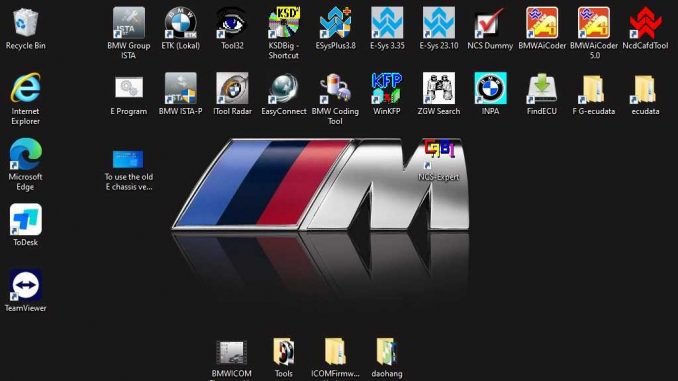This screenshot has width=678, height=381.
Task: Open the FindECU shortcut
Action: click(x=542, y=89)
